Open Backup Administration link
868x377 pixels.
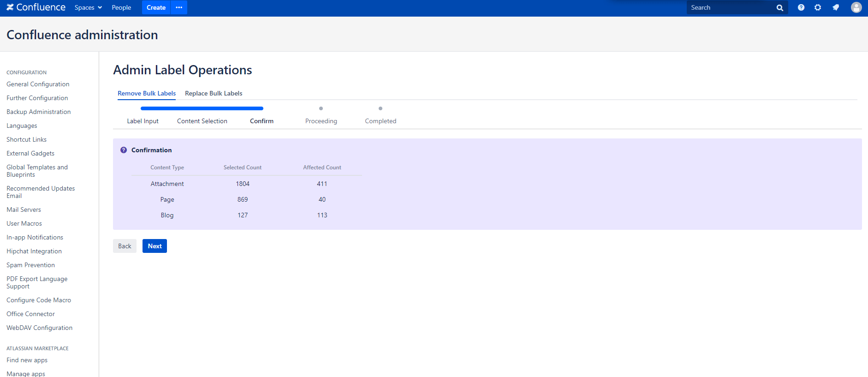39,112
